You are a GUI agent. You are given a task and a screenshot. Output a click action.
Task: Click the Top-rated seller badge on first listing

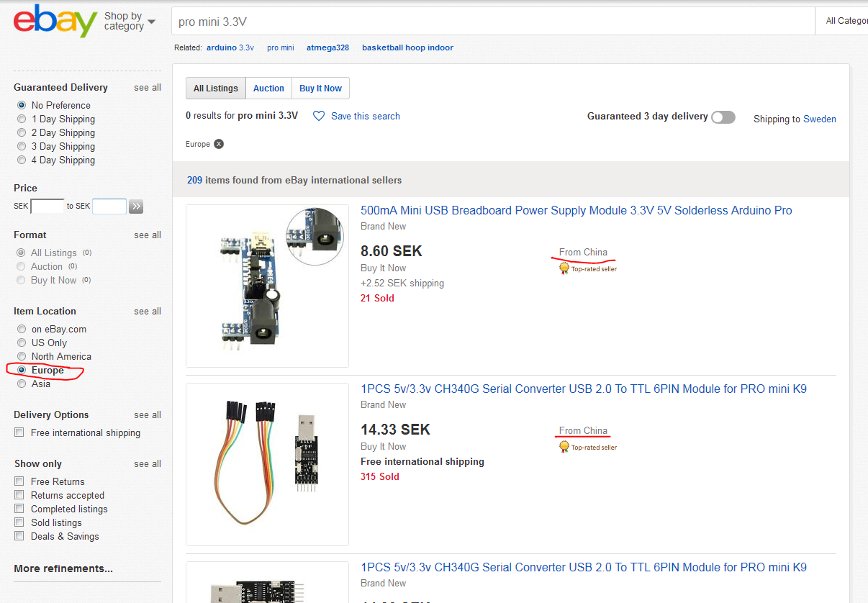(588, 268)
